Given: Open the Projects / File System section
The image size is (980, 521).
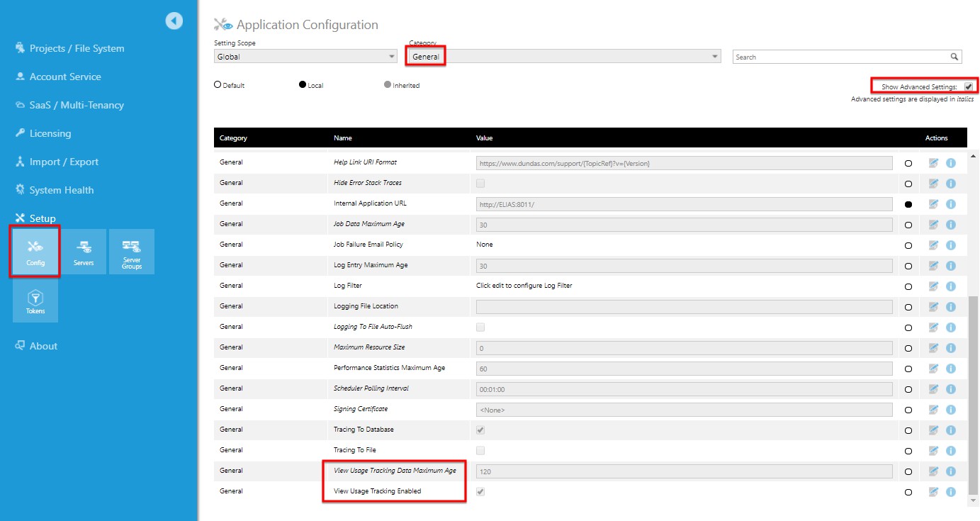Looking at the screenshot, I should point(78,48).
